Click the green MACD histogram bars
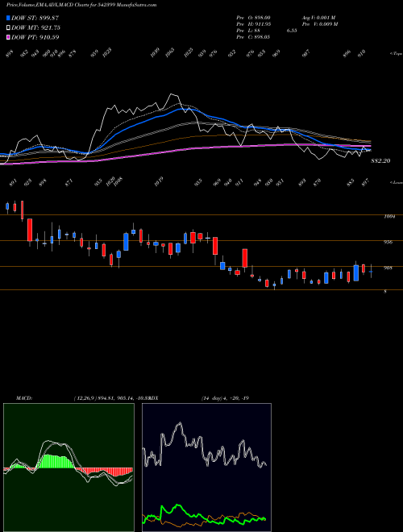This screenshot has height=532, width=403. tap(56, 461)
